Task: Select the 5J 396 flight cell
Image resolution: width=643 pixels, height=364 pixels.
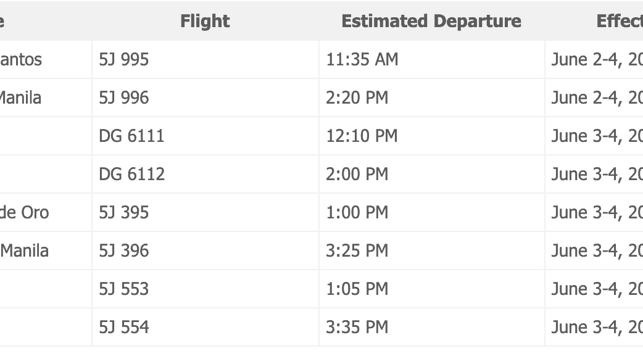Action: coord(124,251)
